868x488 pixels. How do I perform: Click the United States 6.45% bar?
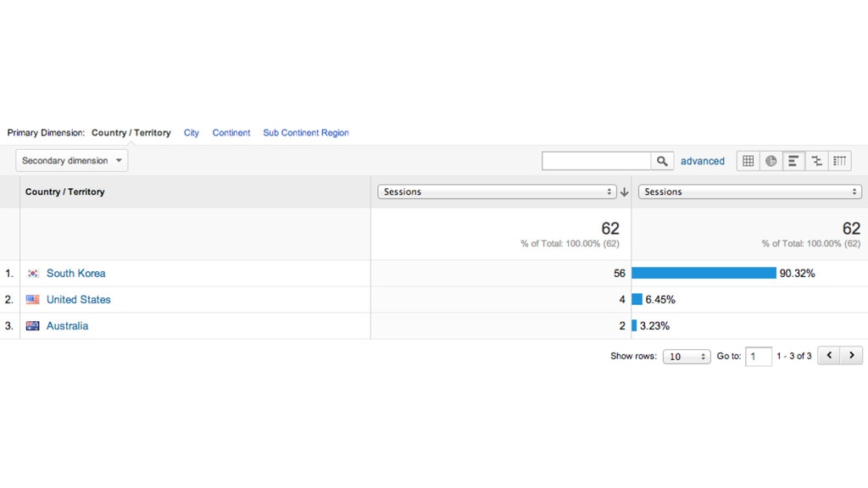[637, 299]
